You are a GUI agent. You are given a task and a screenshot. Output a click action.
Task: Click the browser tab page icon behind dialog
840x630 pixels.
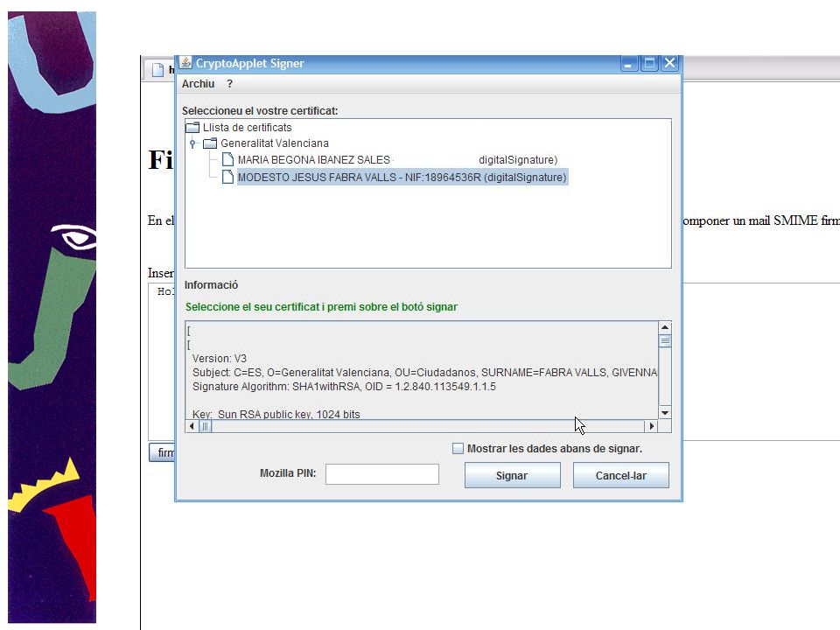click(157, 70)
